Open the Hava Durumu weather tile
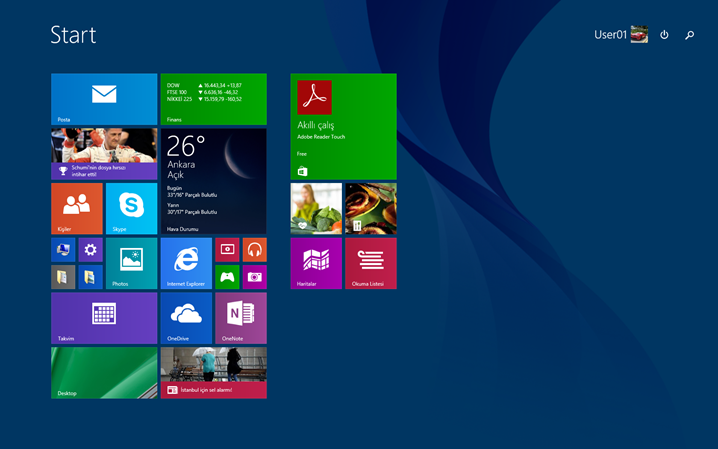Screen dimensions: 718x449 213,181
